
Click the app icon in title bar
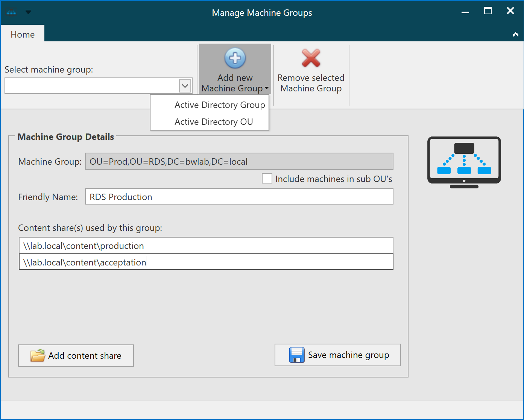coord(11,12)
